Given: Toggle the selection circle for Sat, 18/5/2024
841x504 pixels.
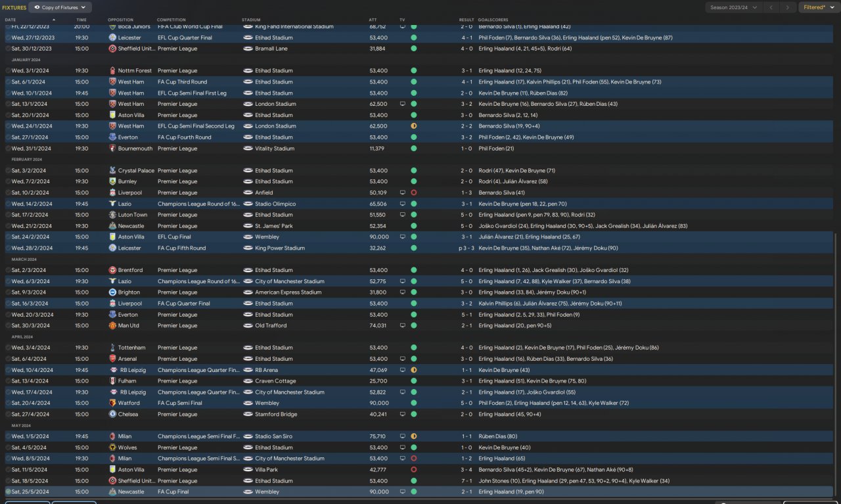Looking at the screenshot, I should click(8, 481).
